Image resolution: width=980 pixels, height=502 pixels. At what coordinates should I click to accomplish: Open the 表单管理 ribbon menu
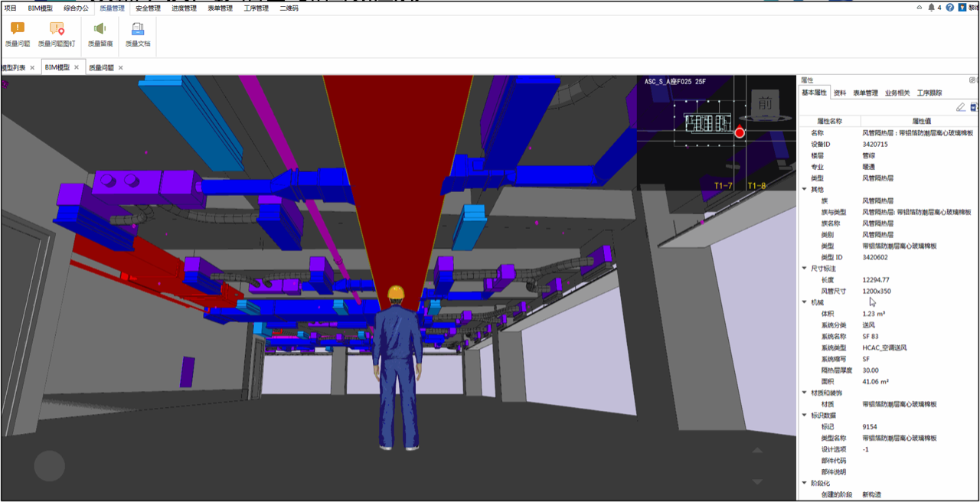coord(220,8)
